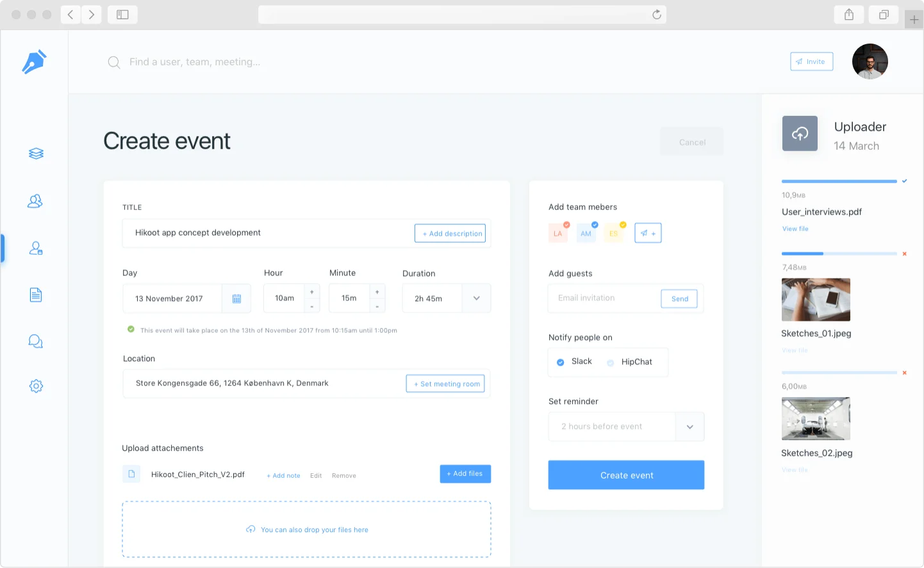Viewport: 924px width, 568px height.
Task: Open the calendar picker next to the Day field
Action: (236, 298)
